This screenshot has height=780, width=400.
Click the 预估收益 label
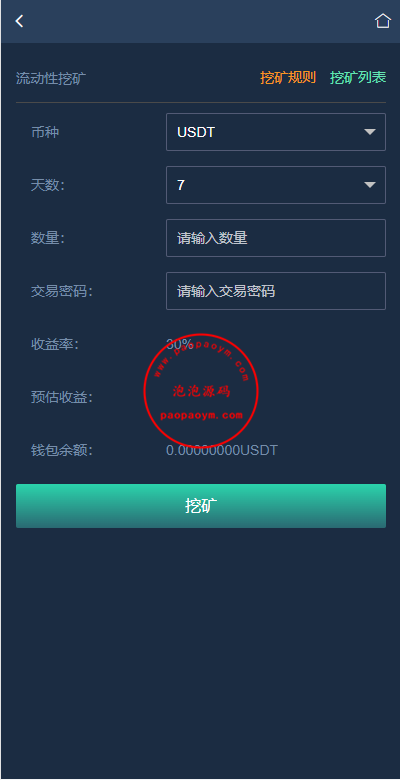62,397
